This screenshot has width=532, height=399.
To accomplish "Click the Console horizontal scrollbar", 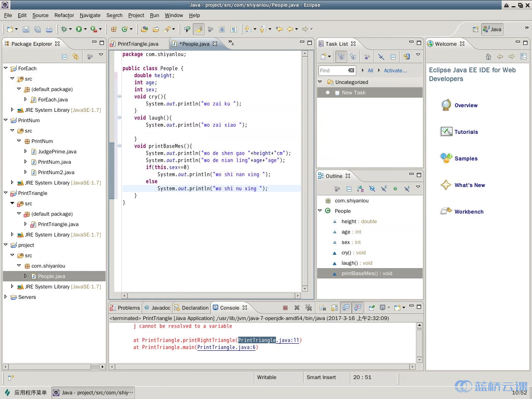I will [x=262, y=367].
